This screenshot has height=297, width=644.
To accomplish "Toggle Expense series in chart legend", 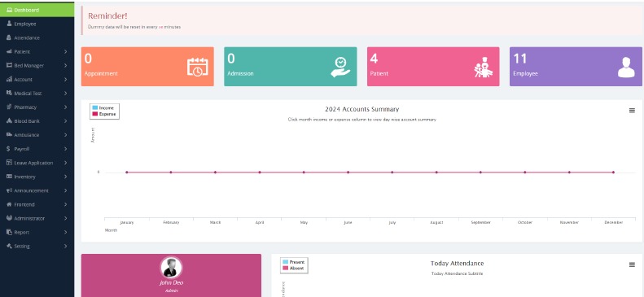I will [x=104, y=114].
